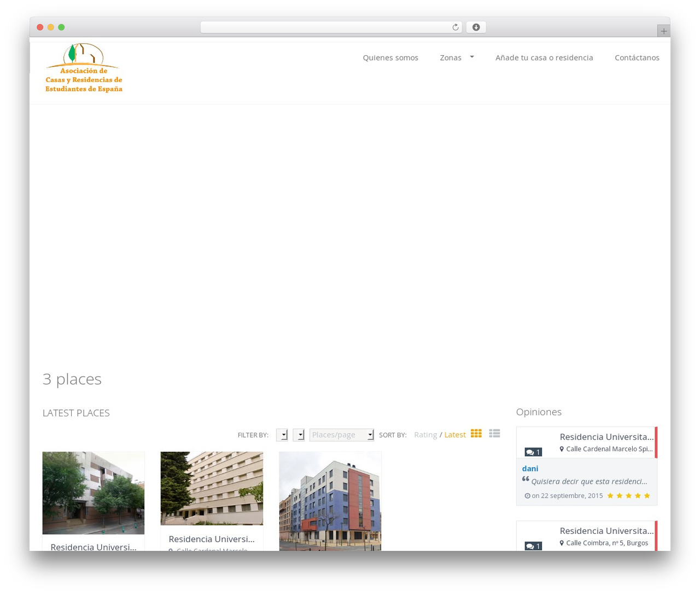Click the map pin beside Calle Coimbra address
Image resolution: width=700 pixels, height=593 pixels.
[x=562, y=543]
